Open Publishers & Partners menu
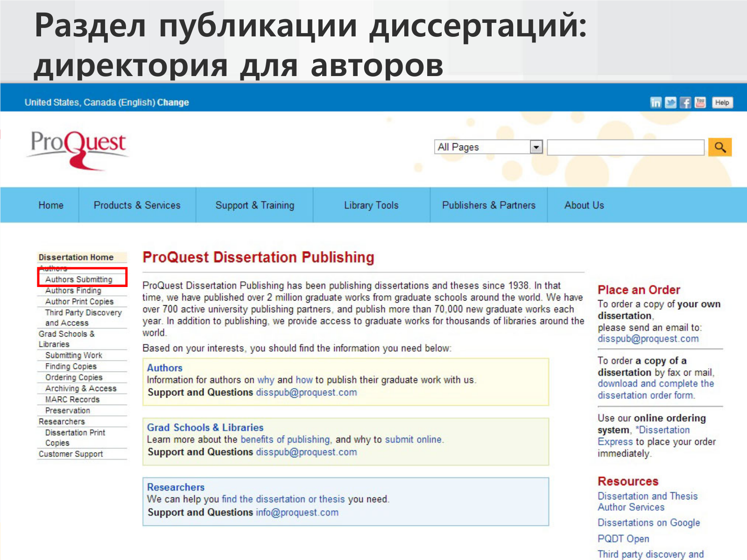 click(x=489, y=205)
